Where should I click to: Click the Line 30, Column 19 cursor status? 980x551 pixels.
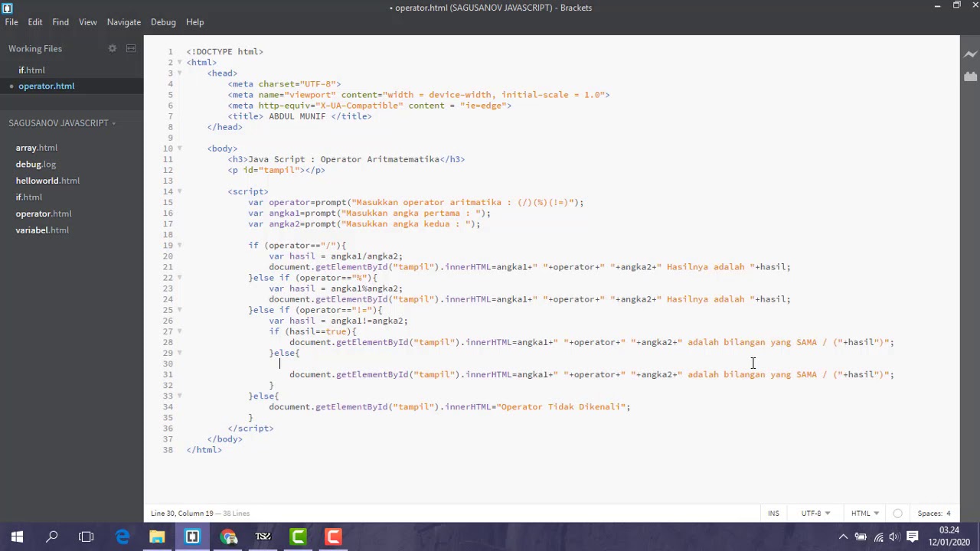click(182, 514)
